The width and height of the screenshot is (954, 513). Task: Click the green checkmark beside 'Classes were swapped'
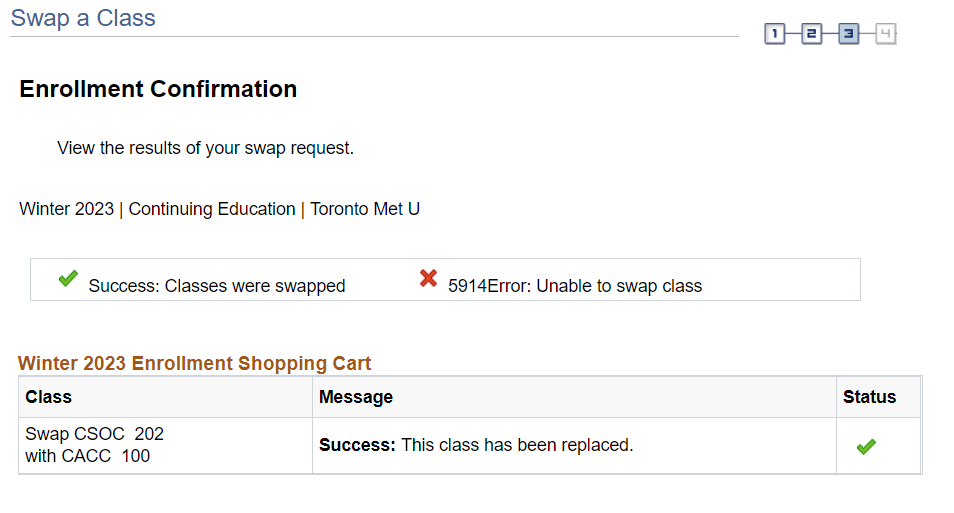coord(68,279)
